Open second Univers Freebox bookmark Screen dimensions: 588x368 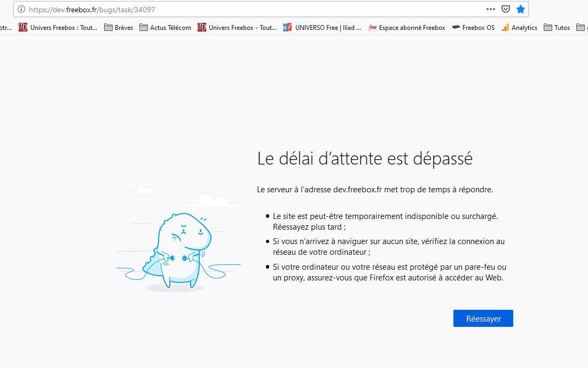[x=237, y=27]
